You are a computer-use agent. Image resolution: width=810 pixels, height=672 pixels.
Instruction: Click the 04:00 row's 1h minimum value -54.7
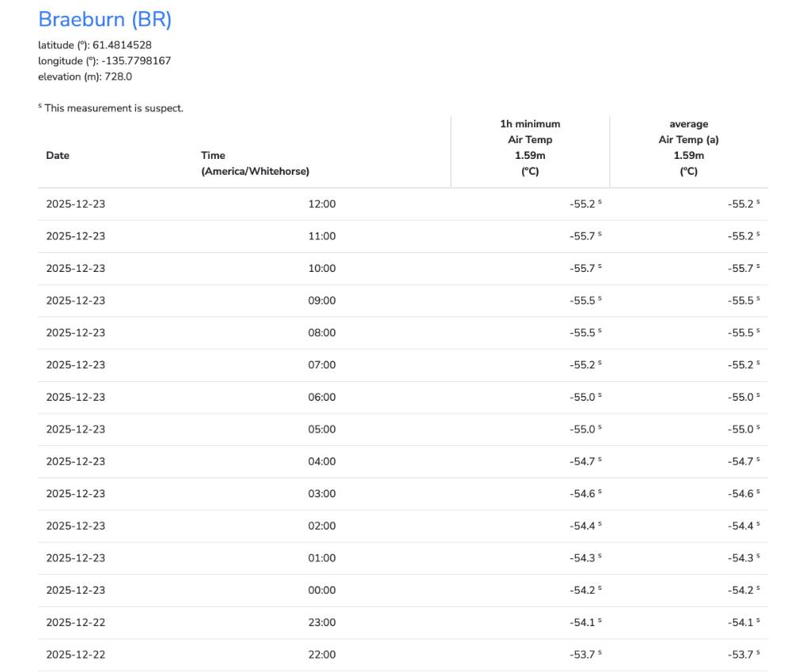(x=583, y=462)
